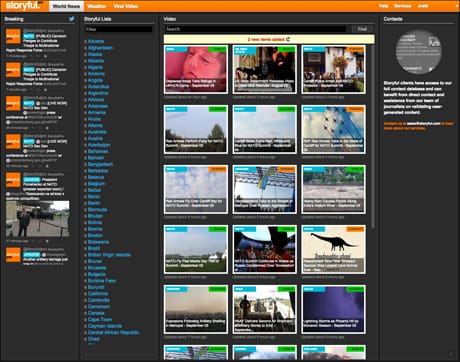Open the Red Arrows jets smoke-trail video
The image size is (460, 362).
(333, 129)
